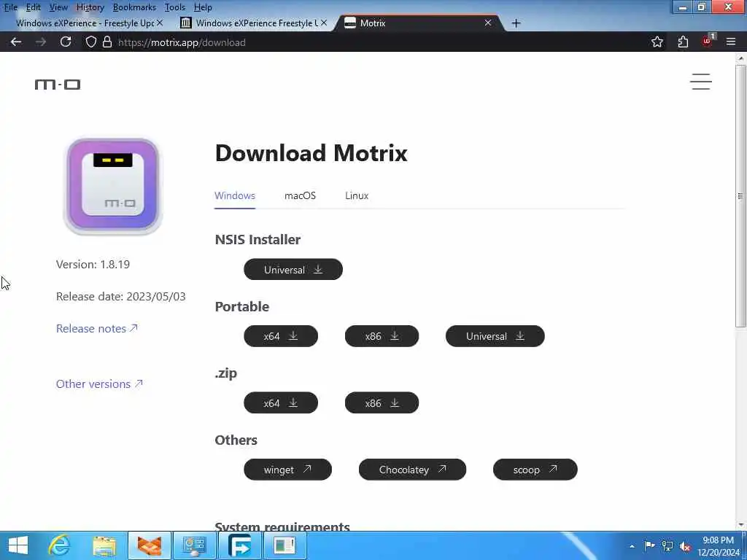Open the Chocolatey install link
The image size is (747, 560).
pyautogui.click(x=412, y=470)
